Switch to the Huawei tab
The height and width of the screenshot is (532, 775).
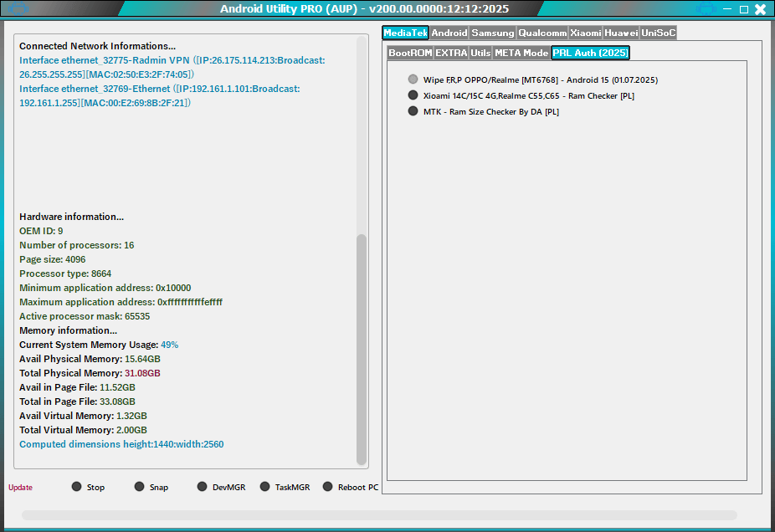[621, 33]
